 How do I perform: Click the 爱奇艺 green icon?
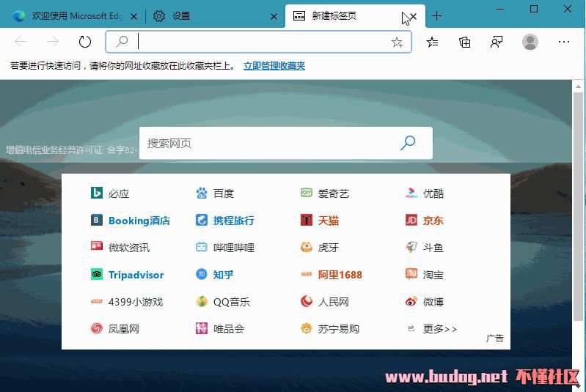click(307, 193)
